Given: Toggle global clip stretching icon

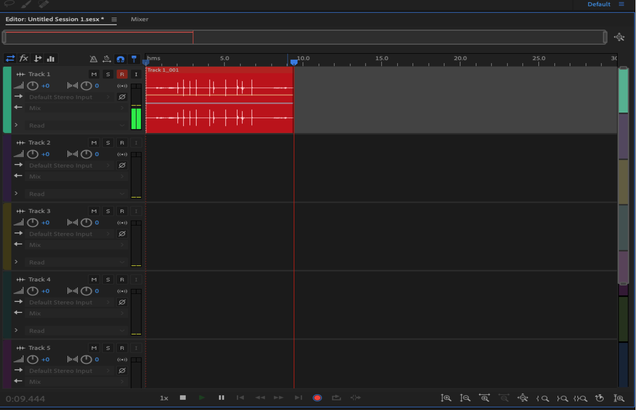Looking at the screenshot, I should point(107,59).
